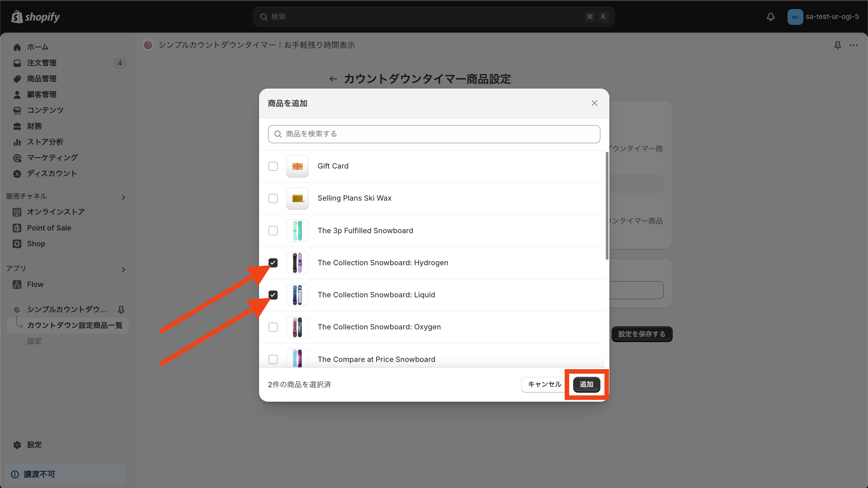Open the 設定 settings gear at bottom
Screen dimensions: 868x488
click(17, 445)
